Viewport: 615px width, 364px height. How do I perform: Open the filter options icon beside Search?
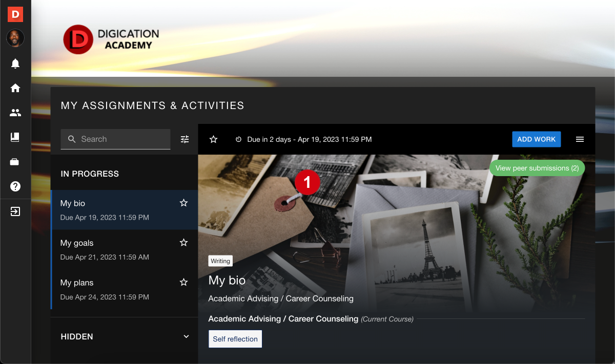(185, 139)
